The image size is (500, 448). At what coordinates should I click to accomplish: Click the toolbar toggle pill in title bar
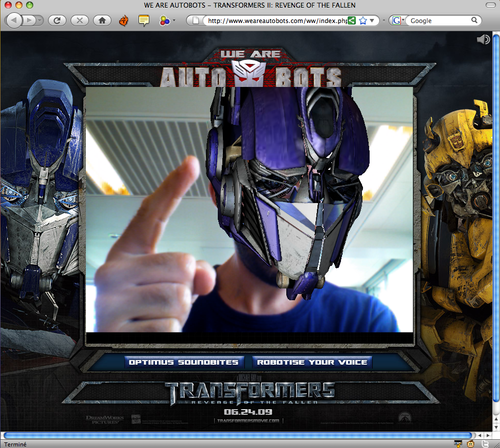pos(491,5)
